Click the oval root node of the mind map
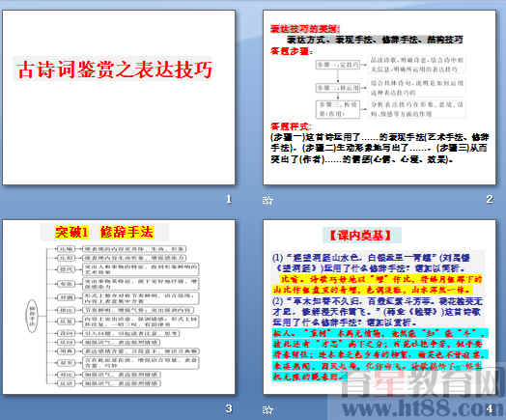The width and height of the screenshot is (506, 420). pyautogui.click(x=32, y=316)
